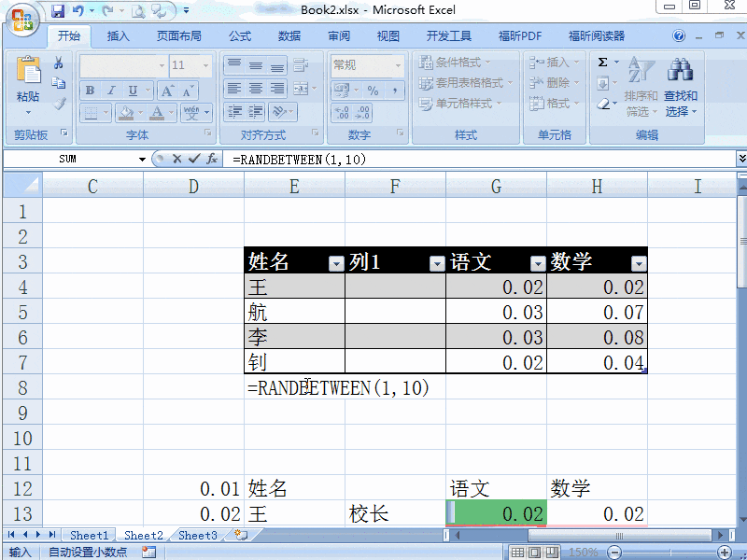Open the Insert Function (fx) icon

click(x=212, y=159)
